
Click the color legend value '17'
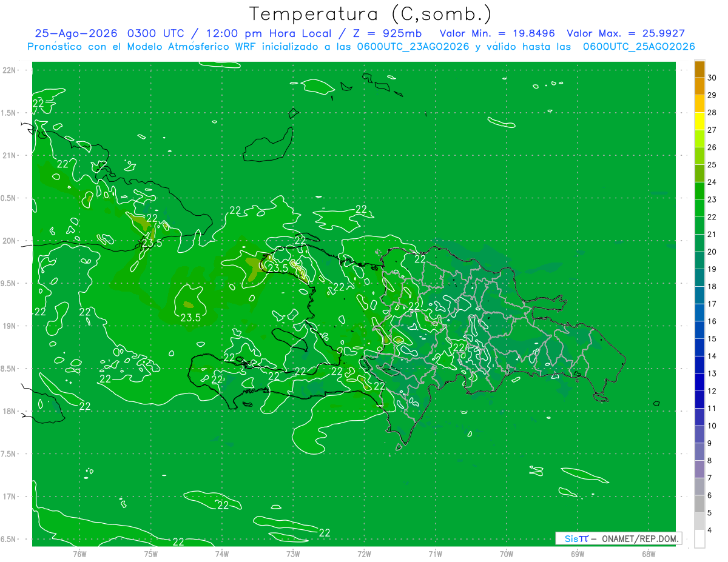712,304
